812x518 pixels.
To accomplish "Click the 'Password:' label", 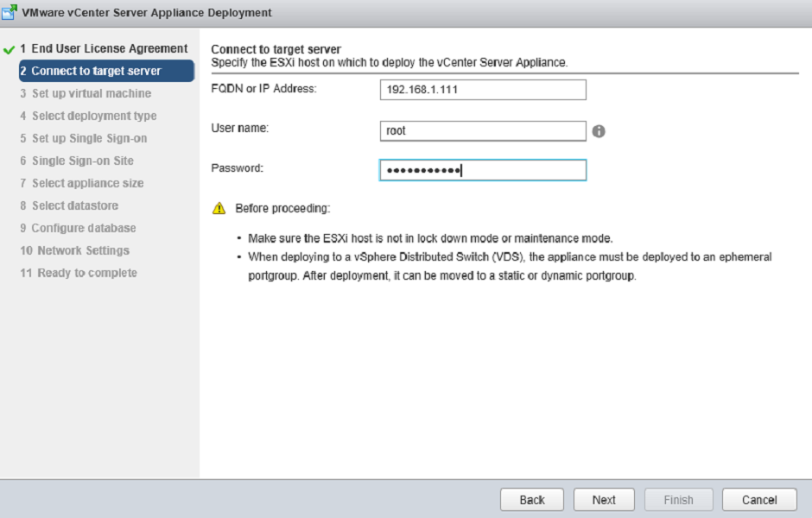I will click(238, 168).
